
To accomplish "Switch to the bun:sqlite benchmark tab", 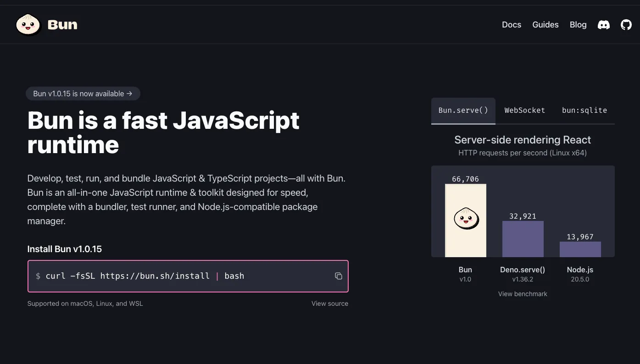I will click(584, 110).
